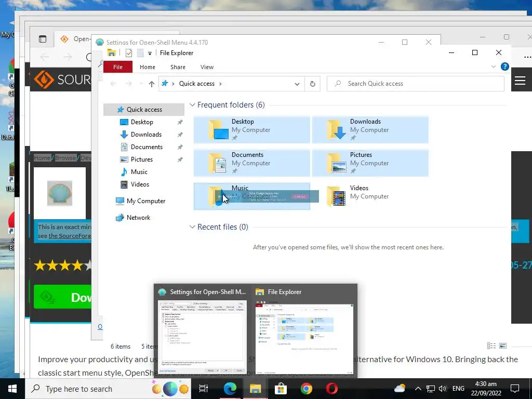The height and width of the screenshot is (399, 532).
Task: Open Opera browser from the taskbar
Action: pyautogui.click(x=331, y=389)
